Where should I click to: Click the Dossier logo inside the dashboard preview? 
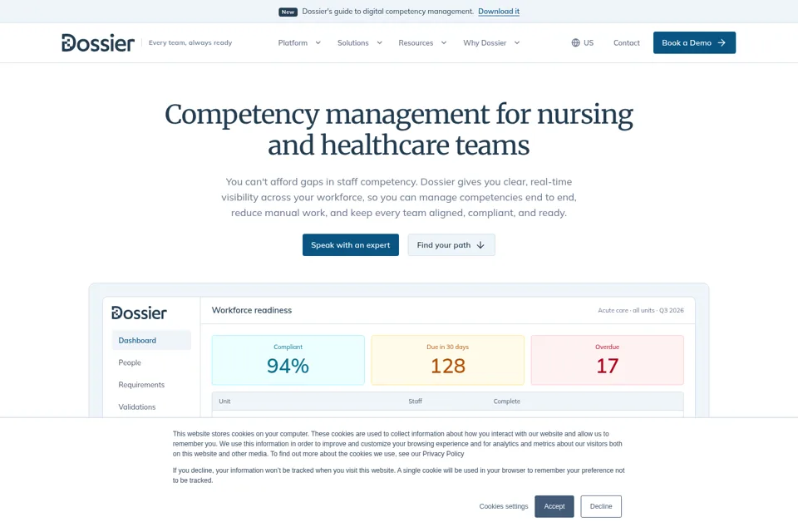click(x=139, y=313)
